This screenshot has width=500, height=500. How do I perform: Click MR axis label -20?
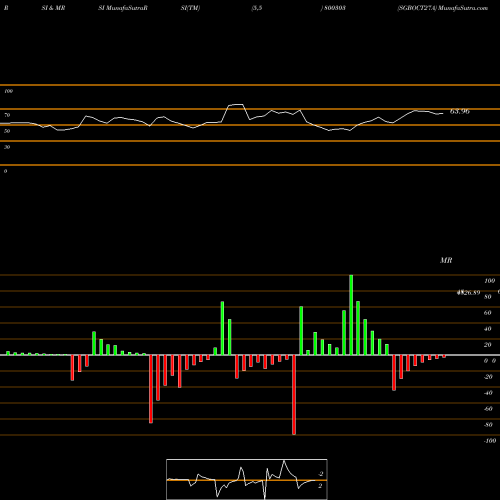tap(488, 377)
